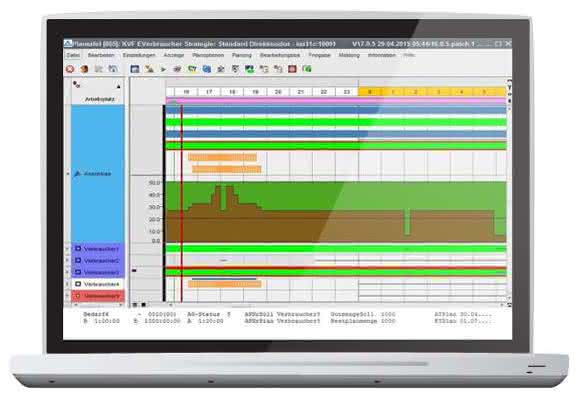This screenshot has height=406, width=580.
Task: Open the Planung menu
Action: pos(242,55)
